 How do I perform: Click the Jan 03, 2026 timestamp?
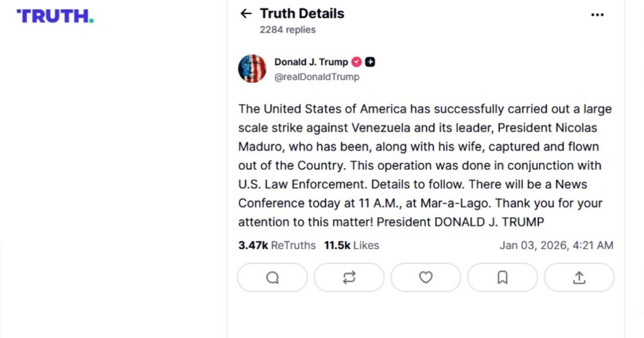tap(557, 245)
